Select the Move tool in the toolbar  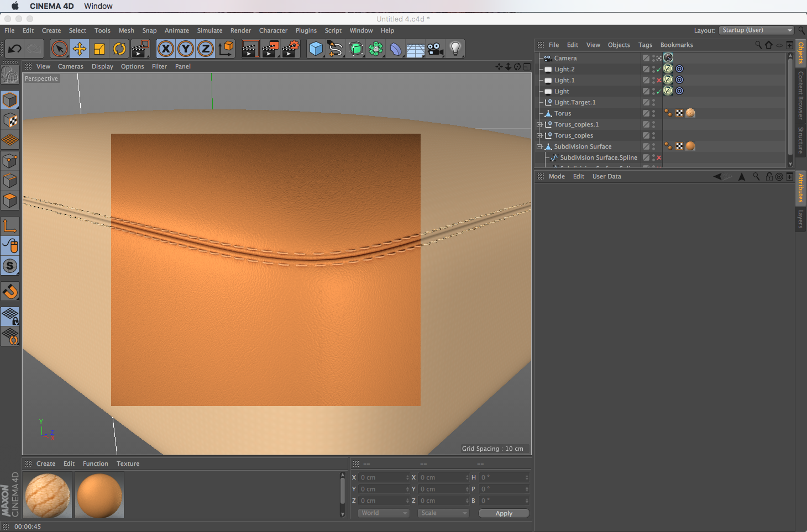80,49
